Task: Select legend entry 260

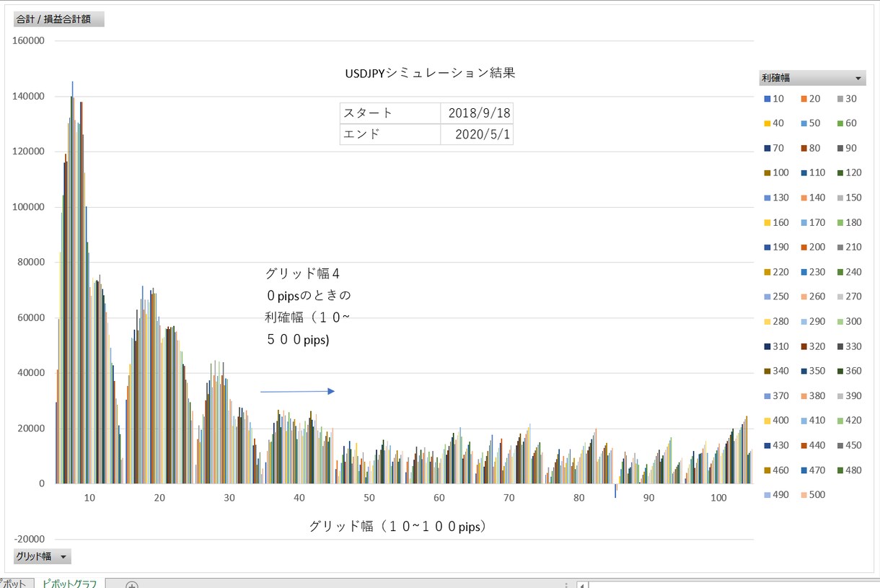Action: [x=813, y=297]
